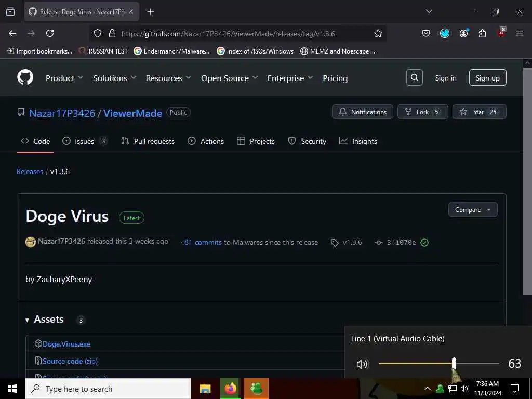Open the Firefox account icon
This screenshot has height=399, width=532.
point(464,33)
